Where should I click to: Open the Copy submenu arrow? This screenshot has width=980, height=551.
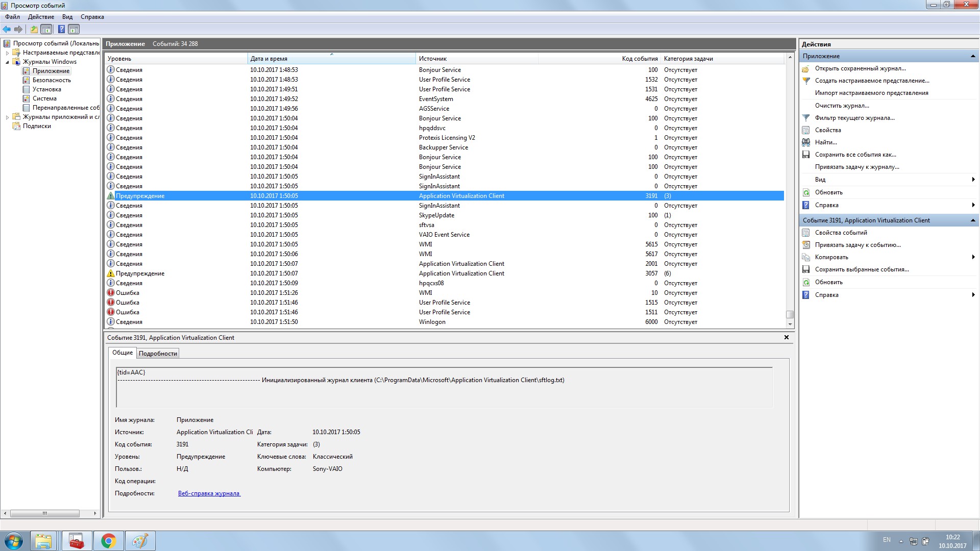(973, 257)
